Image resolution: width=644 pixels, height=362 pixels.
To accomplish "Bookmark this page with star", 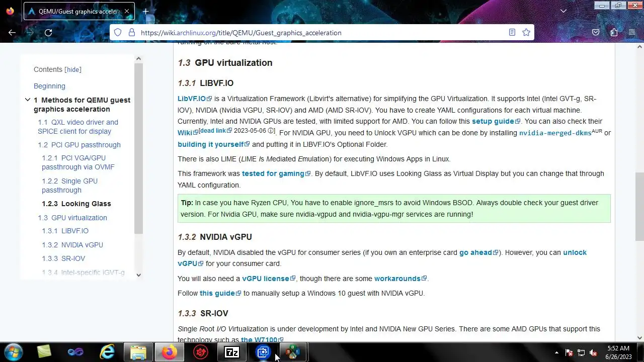I will (x=526, y=32).
